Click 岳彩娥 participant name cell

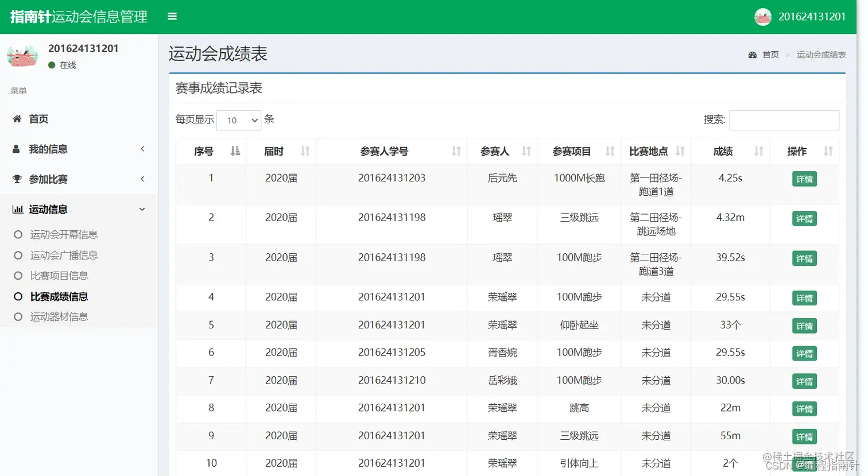click(502, 380)
